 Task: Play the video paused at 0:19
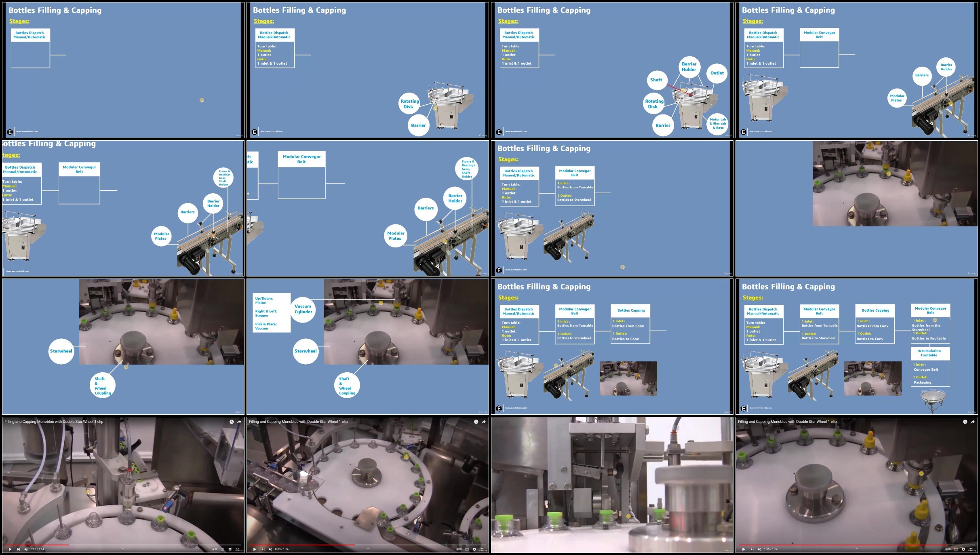pos(10,549)
